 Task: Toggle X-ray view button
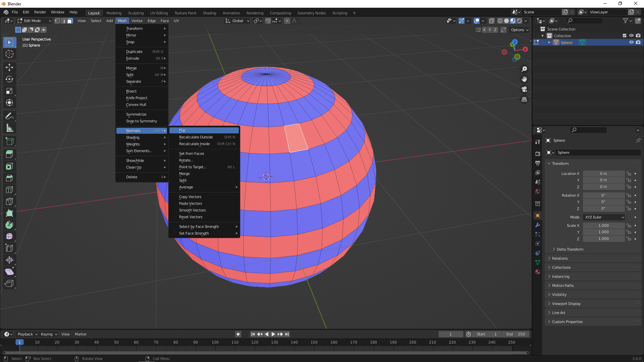point(491,21)
